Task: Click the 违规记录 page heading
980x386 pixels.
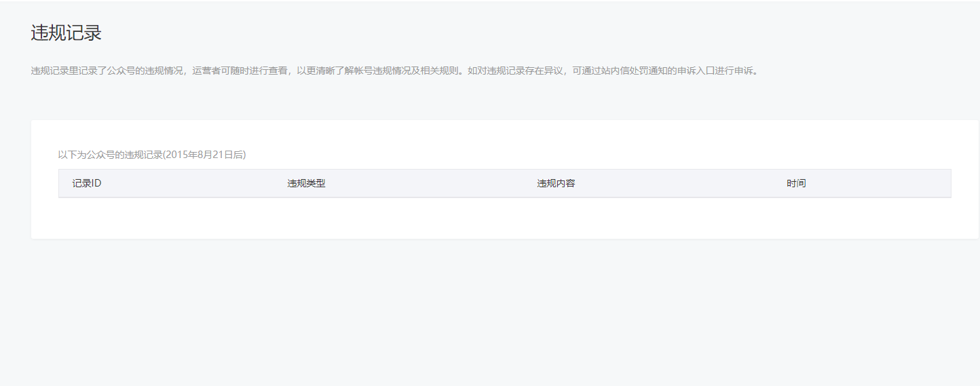Action: pyautogui.click(x=66, y=33)
